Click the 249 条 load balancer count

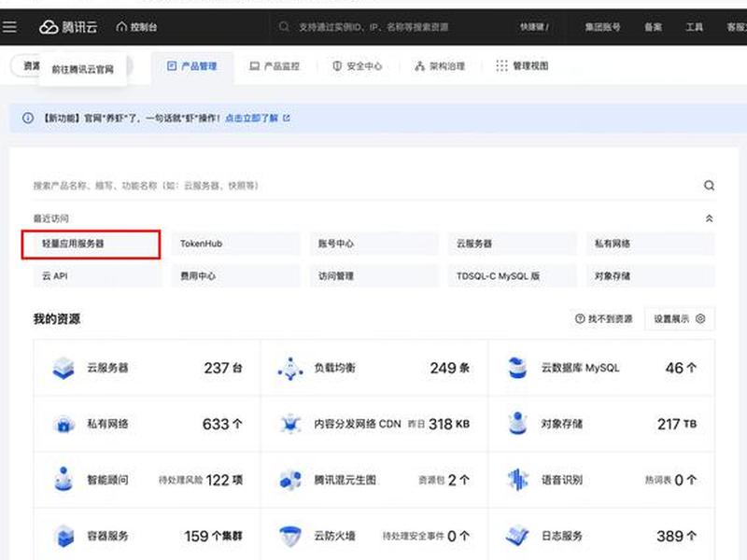[449, 368]
